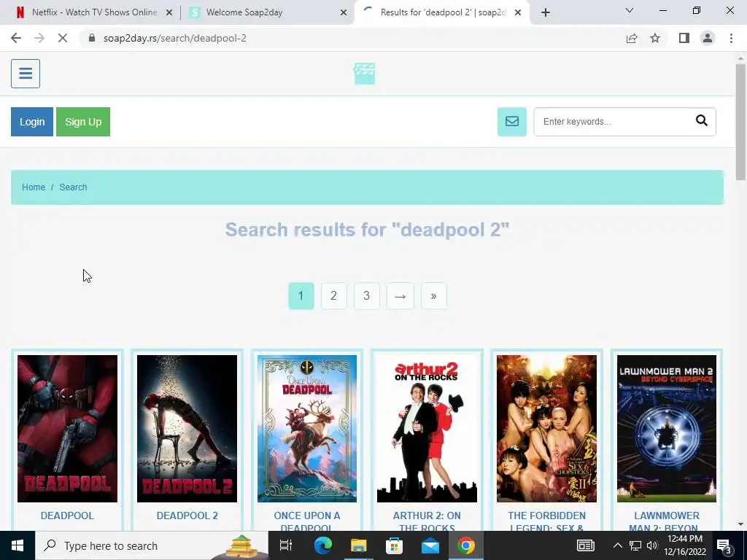The image size is (747, 560).
Task: Go to results page 3
Action: (x=367, y=296)
